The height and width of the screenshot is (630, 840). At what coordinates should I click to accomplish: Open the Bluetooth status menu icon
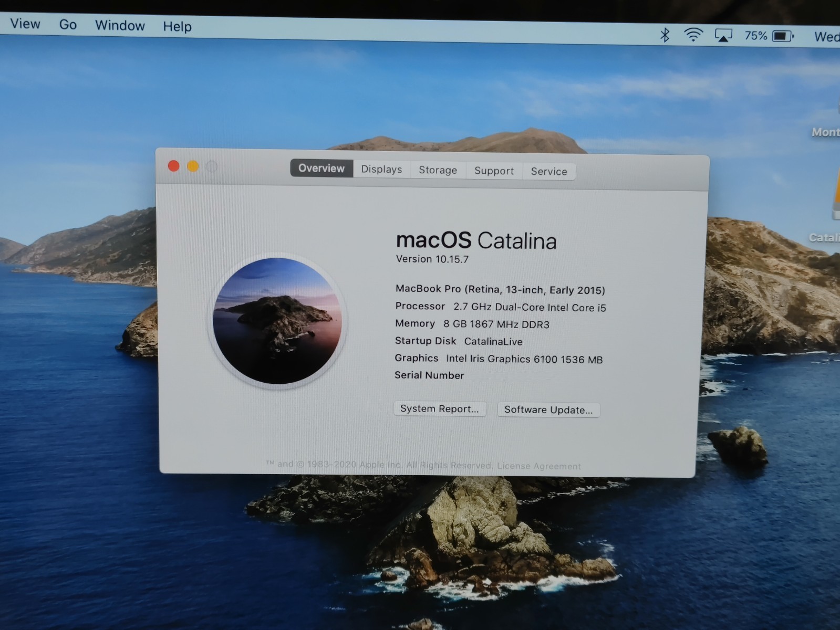[x=665, y=35]
